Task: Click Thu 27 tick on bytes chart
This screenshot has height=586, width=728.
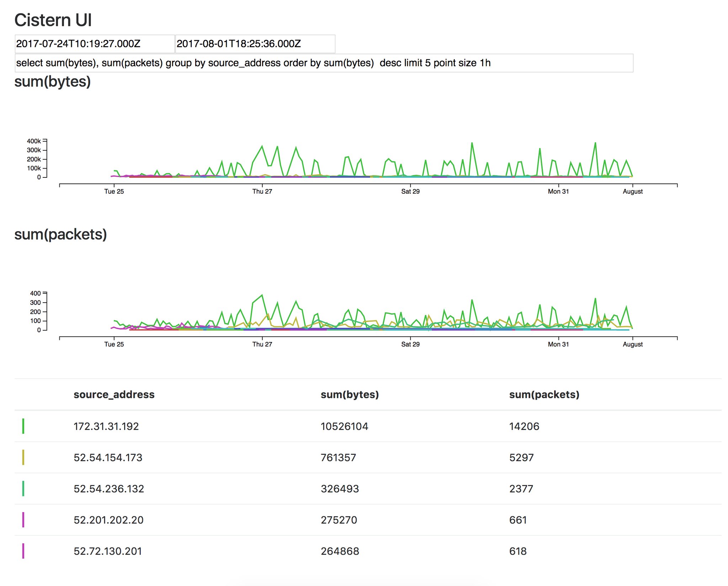Action: click(x=262, y=191)
